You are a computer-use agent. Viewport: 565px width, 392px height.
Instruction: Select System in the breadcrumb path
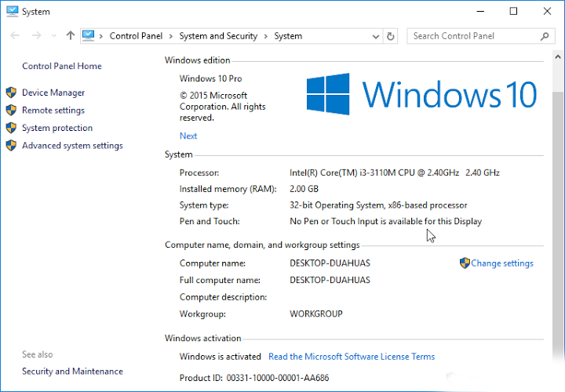[288, 36]
